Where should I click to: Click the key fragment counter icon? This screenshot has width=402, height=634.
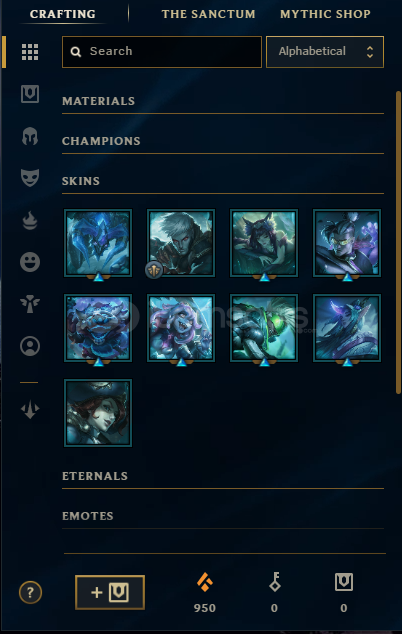coord(275,582)
